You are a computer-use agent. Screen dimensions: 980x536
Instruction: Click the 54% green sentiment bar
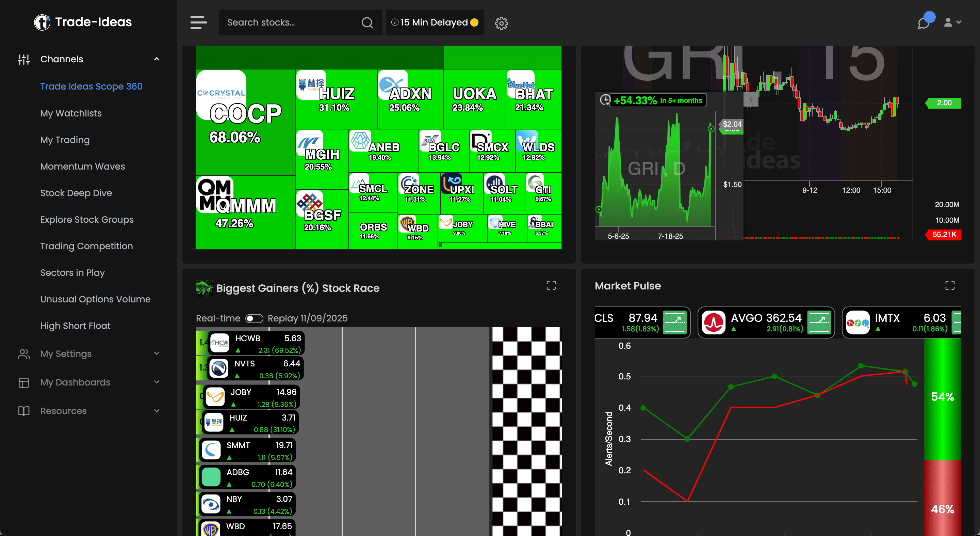pos(942,398)
